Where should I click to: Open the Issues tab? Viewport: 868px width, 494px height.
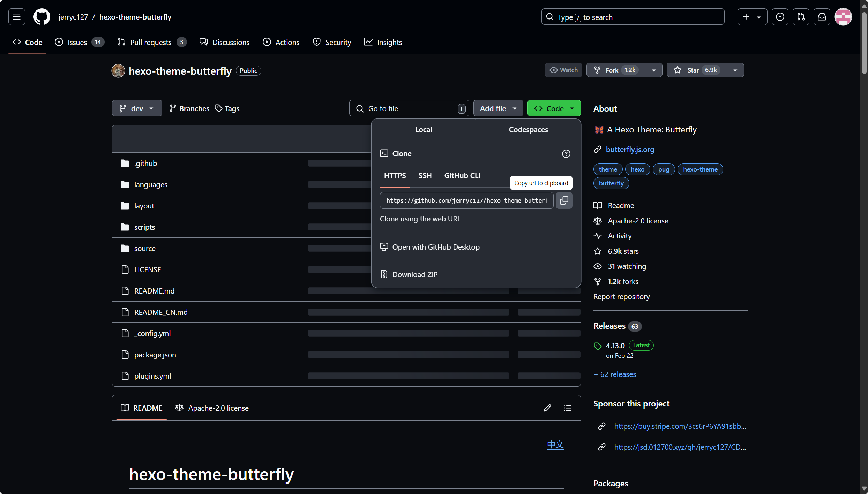click(x=80, y=42)
